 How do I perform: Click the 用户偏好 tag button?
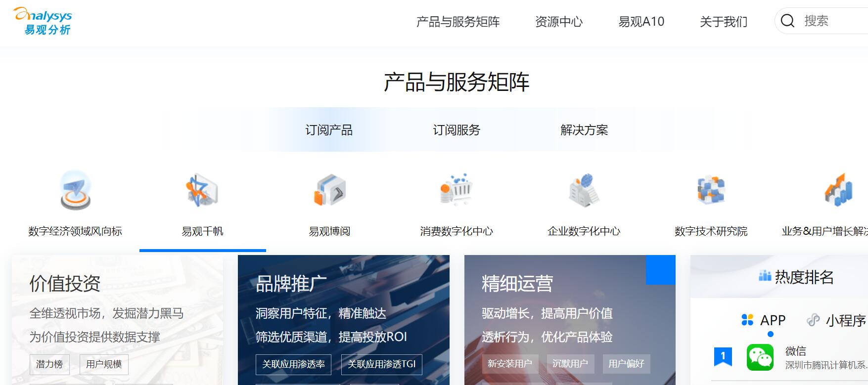coord(626,364)
